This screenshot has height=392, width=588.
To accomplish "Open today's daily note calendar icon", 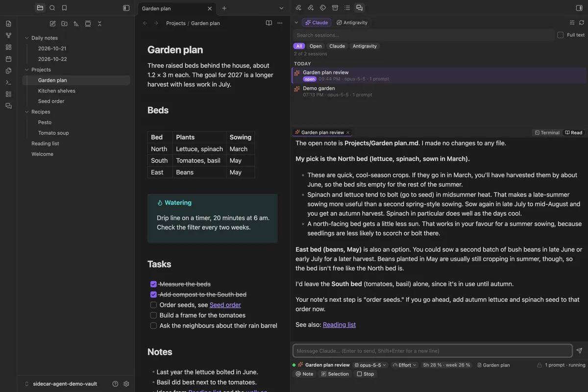I will (8, 59).
